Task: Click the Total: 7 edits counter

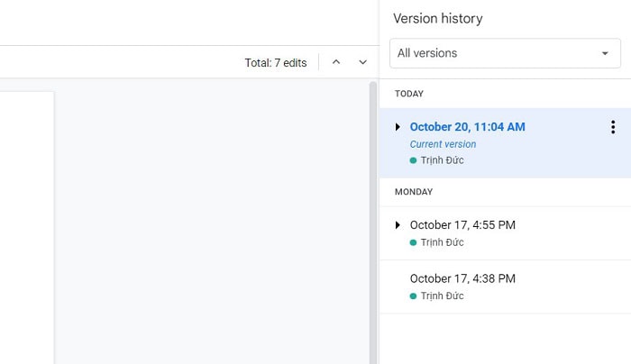Action: tap(275, 62)
